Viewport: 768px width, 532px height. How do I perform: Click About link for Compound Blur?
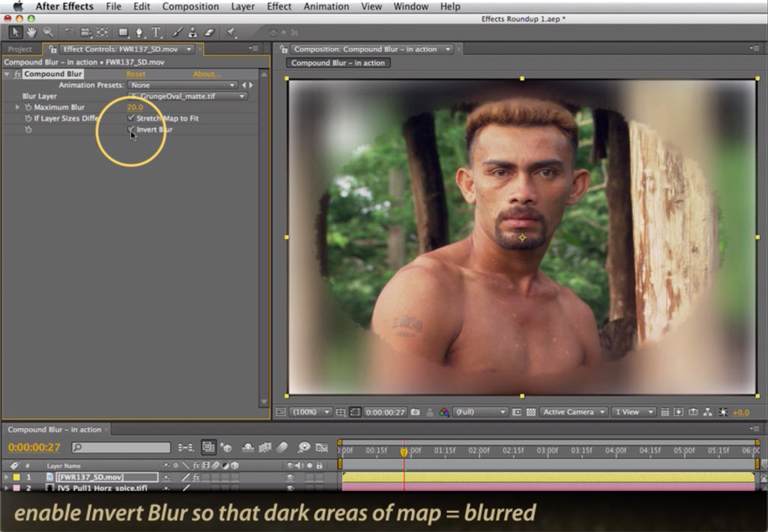pyautogui.click(x=207, y=74)
